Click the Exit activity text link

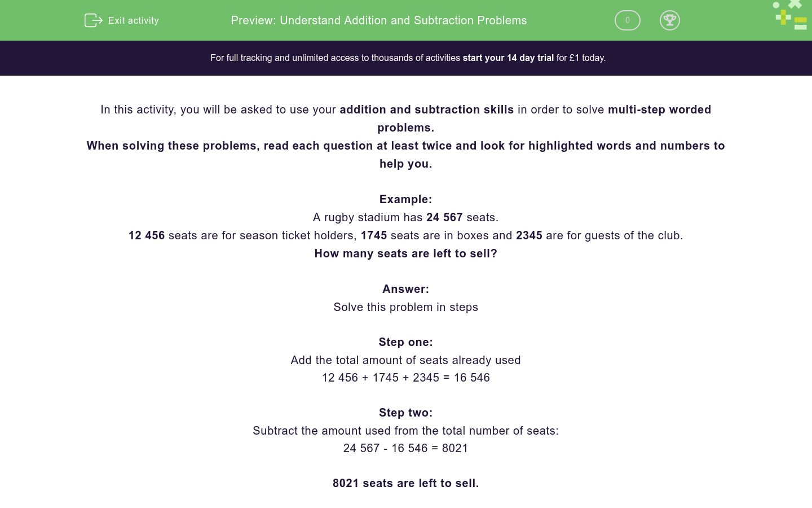point(133,20)
